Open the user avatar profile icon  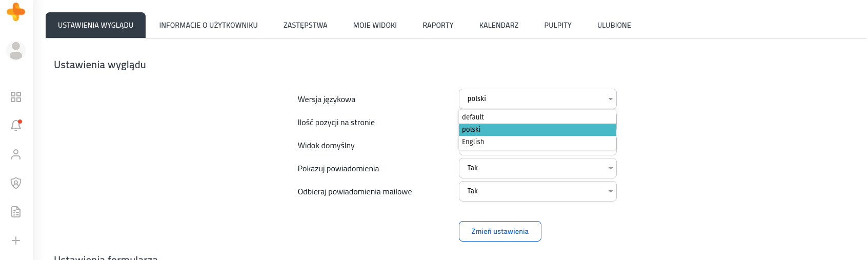point(16,51)
